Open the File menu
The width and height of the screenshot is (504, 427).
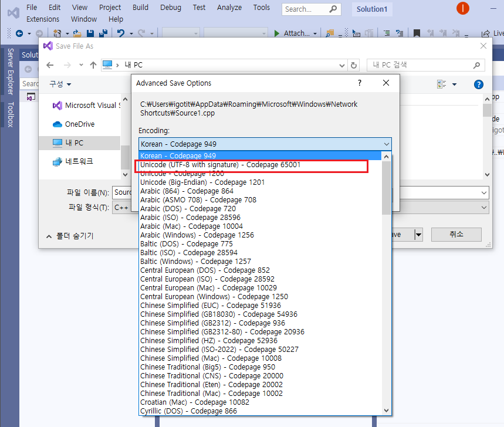click(32, 8)
